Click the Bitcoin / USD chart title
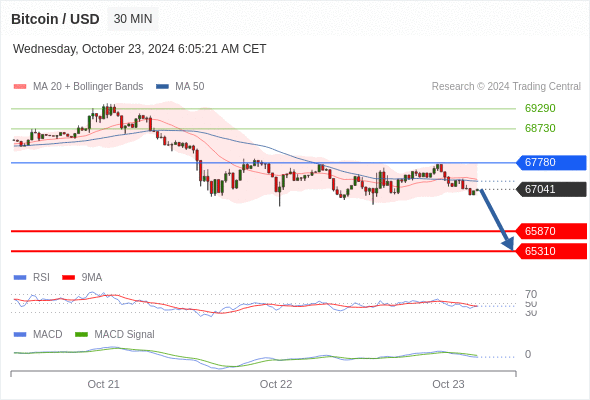The height and width of the screenshot is (400, 590). [x=55, y=19]
